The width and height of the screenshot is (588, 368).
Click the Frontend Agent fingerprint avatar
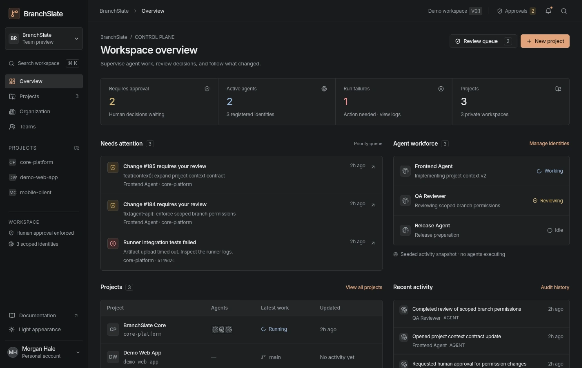click(x=405, y=171)
